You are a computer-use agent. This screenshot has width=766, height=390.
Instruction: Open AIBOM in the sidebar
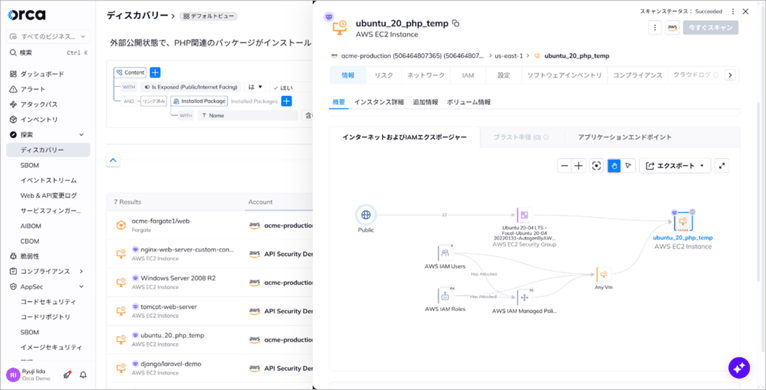point(30,226)
